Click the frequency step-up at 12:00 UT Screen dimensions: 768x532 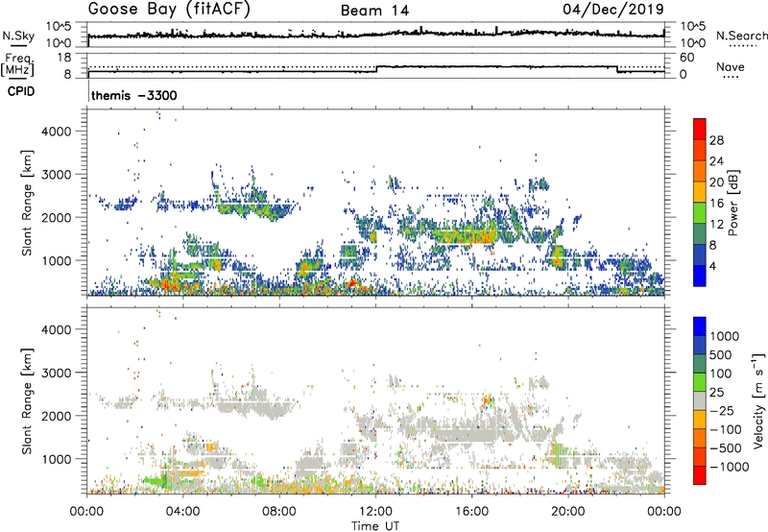coord(376,69)
